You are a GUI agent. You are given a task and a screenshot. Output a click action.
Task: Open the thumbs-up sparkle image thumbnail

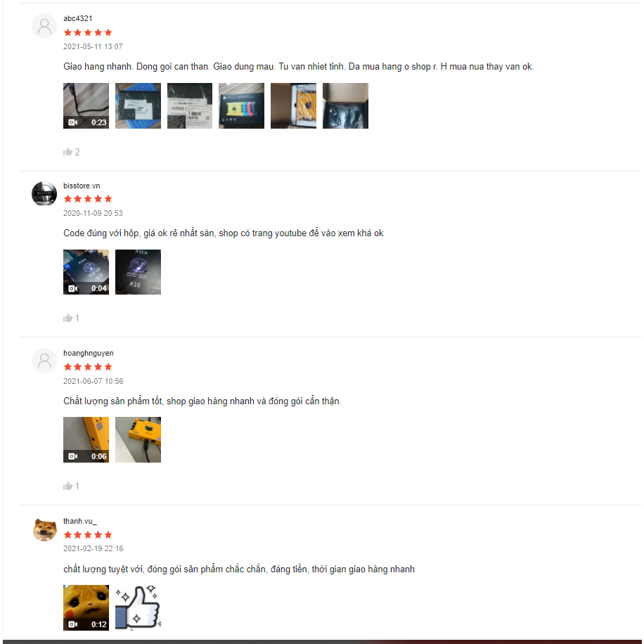[x=138, y=608]
